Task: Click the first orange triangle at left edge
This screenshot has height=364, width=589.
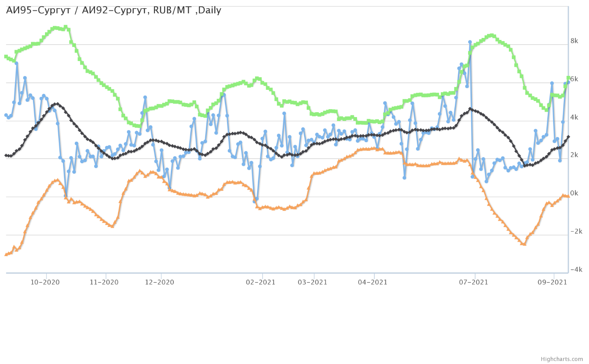Action: [x=6, y=254]
